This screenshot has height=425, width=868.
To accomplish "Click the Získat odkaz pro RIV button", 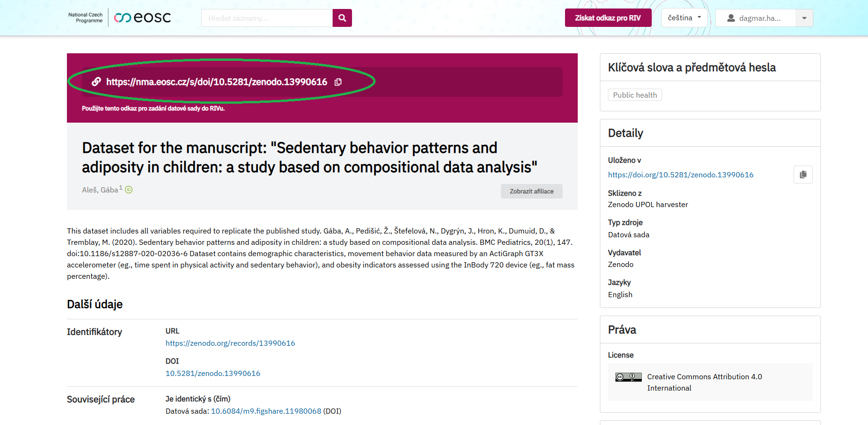I will click(608, 18).
